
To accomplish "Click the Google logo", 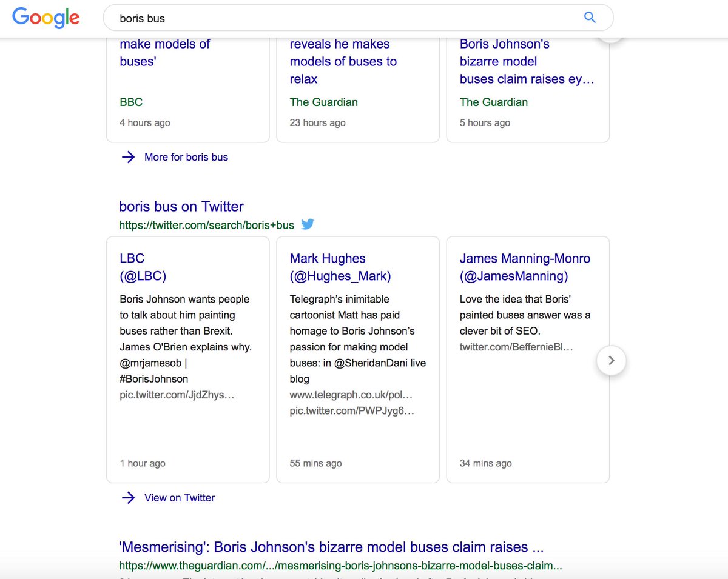I will 46,18.
